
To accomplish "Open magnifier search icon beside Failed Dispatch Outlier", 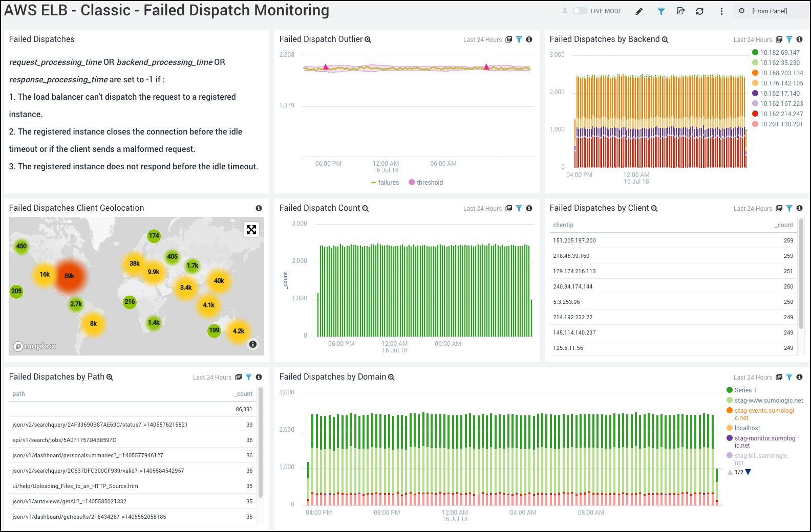I will point(368,40).
